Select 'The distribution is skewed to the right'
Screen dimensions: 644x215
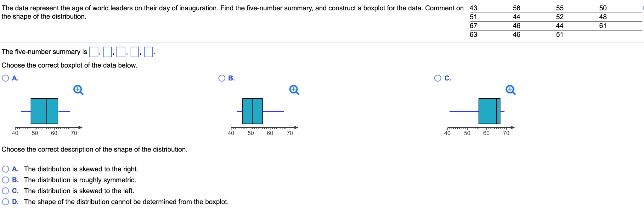point(5,169)
